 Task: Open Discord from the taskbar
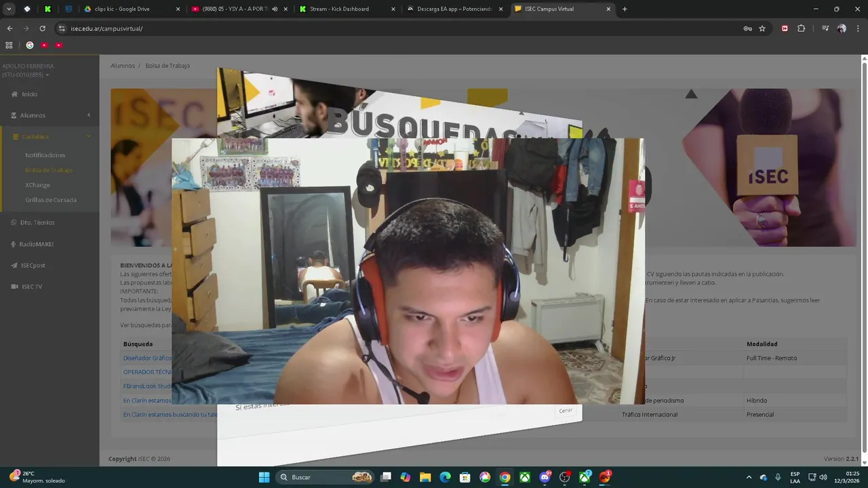point(545,477)
